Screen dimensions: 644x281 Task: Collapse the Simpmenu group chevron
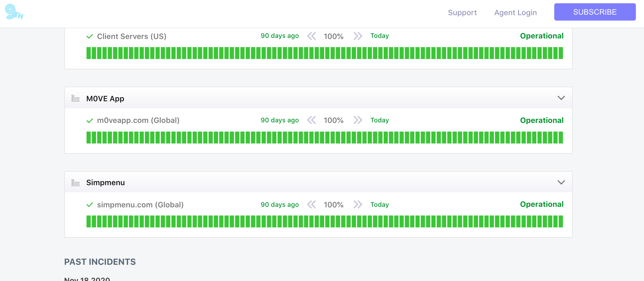(561, 182)
